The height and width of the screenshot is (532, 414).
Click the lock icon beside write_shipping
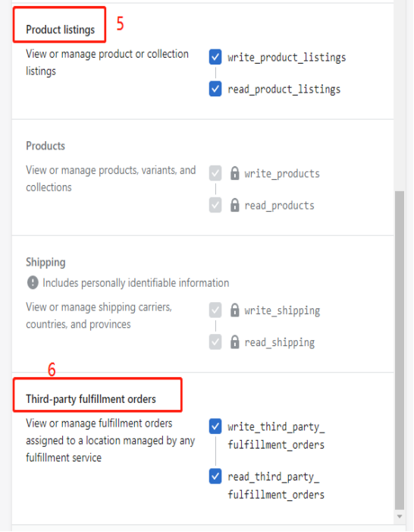(x=234, y=310)
